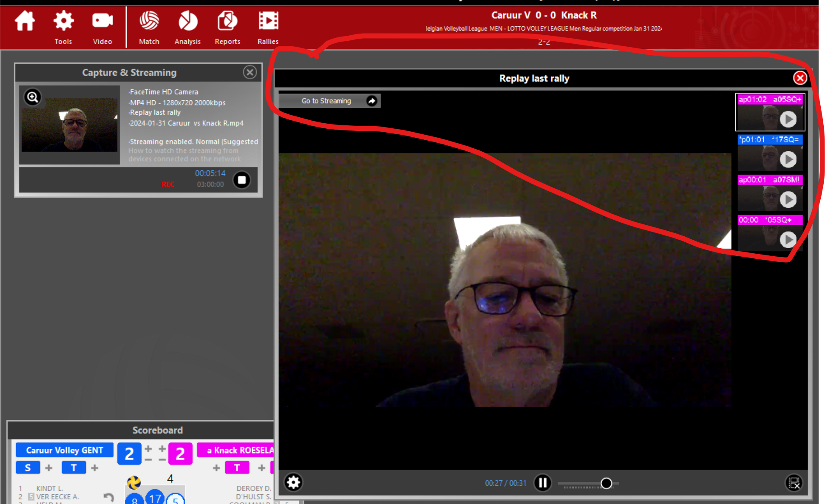This screenshot has height=504, width=825.
Task: Click the undo arrow in the scoreboard
Action: (109, 497)
